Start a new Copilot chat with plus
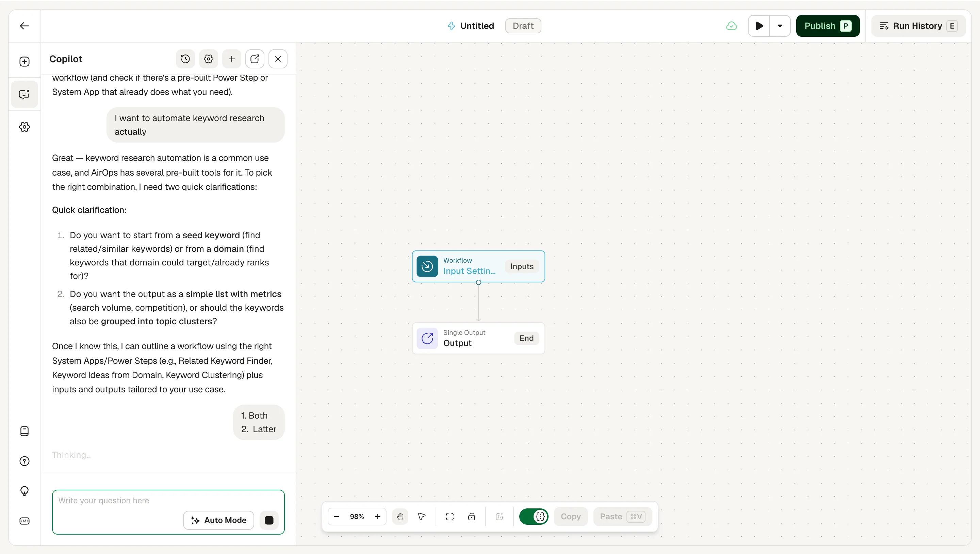 [232, 59]
